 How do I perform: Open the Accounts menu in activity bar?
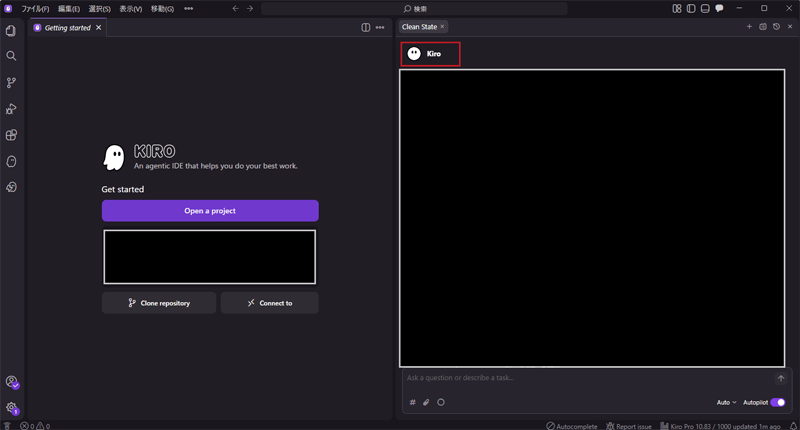pyautogui.click(x=12, y=382)
